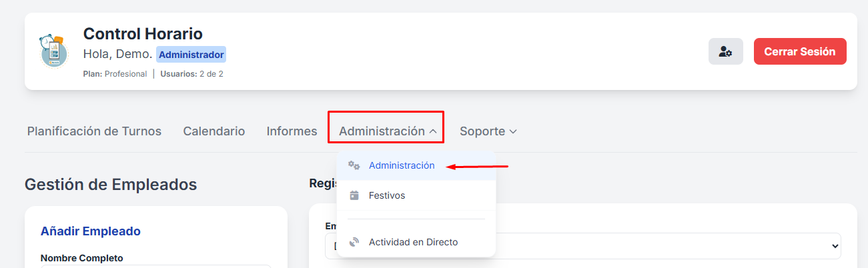
Task: Click the blue Administrador role badge
Action: pyautogui.click(x=191, y=55)
